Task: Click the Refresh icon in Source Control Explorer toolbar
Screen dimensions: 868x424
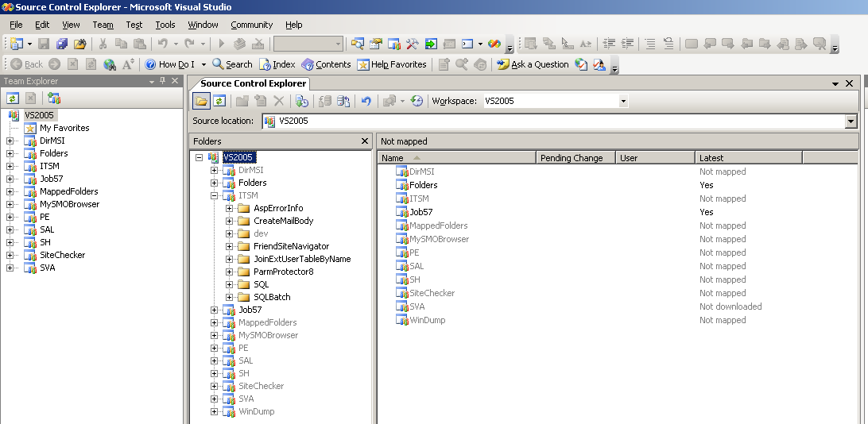Action: click(219, 101)
